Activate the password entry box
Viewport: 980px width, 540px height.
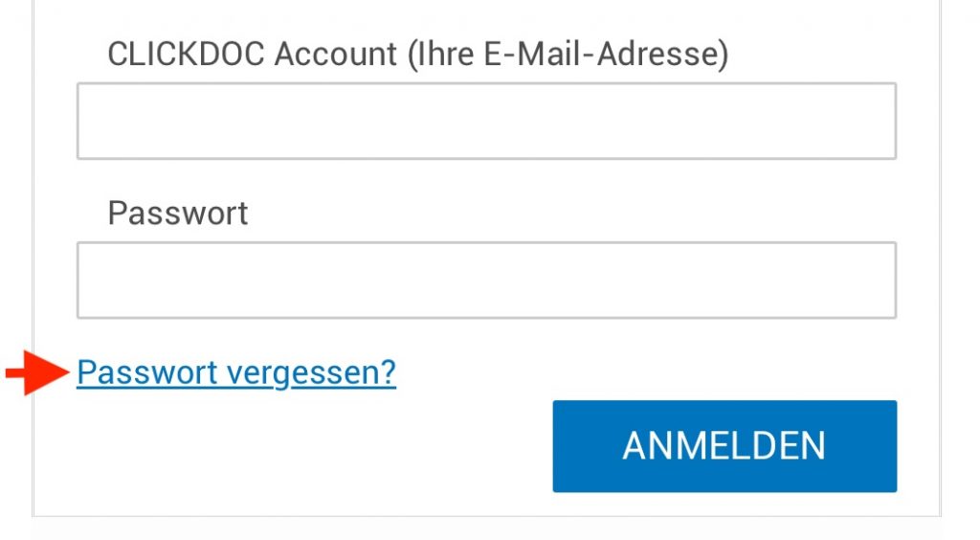pyautogui.click(x=486, y=280)
